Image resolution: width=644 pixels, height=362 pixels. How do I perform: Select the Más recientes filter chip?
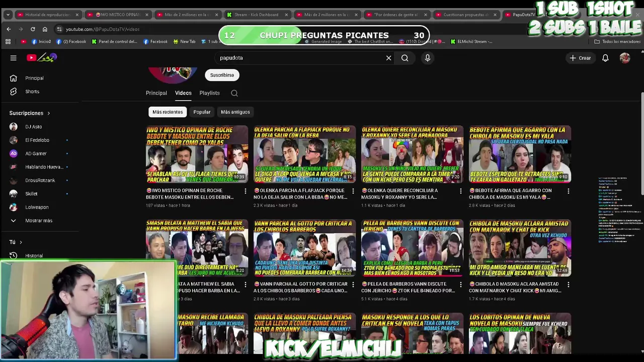click(168, 112)
